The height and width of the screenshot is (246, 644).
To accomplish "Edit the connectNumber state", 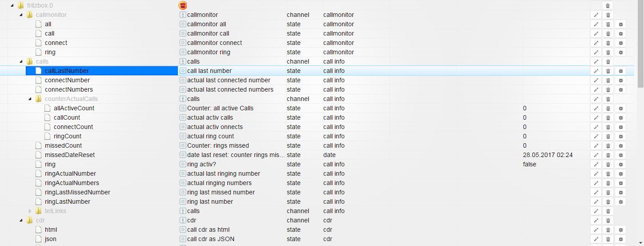I will (596, 80).
